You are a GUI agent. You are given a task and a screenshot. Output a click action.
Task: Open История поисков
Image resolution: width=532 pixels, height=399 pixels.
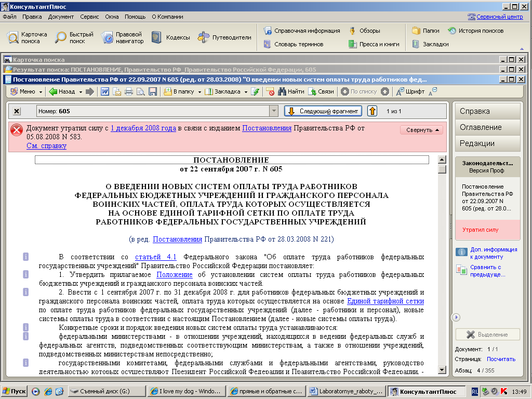(x=476, y=31)
